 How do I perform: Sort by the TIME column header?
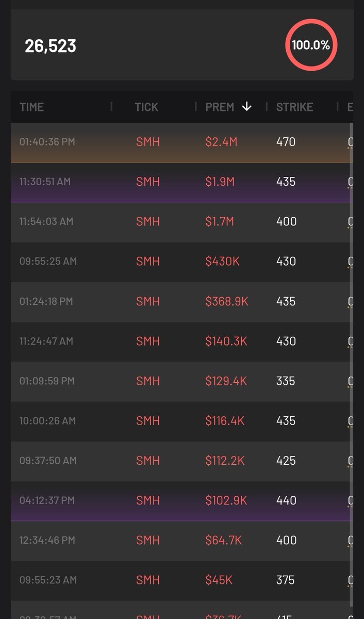(x=31, y=107)
